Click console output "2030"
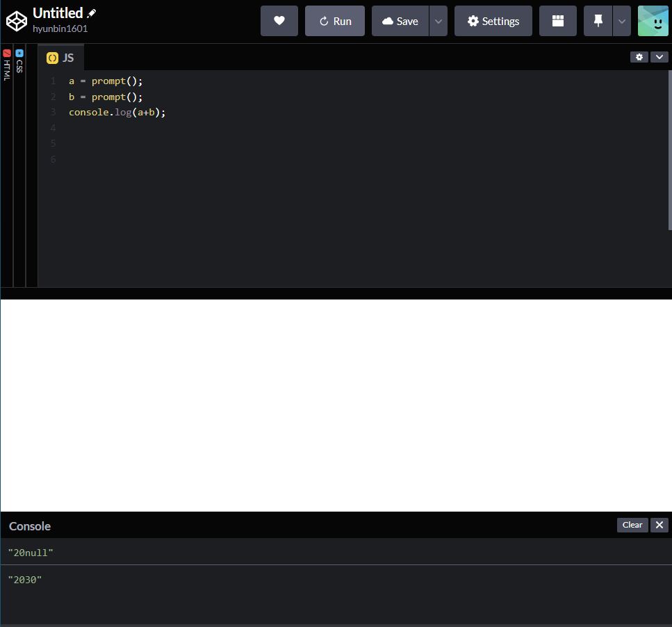672x627 pixels. pos(25,580)
